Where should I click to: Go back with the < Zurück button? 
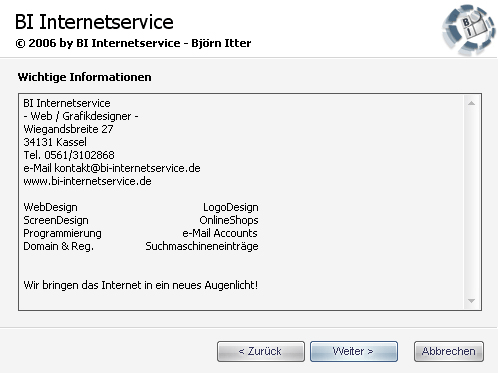coord(261,351)
